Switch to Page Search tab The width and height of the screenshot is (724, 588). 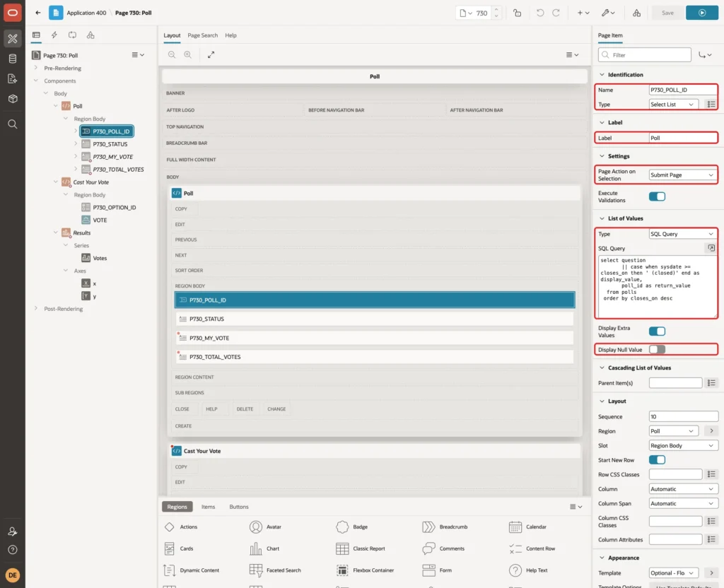tap(202, 35)
